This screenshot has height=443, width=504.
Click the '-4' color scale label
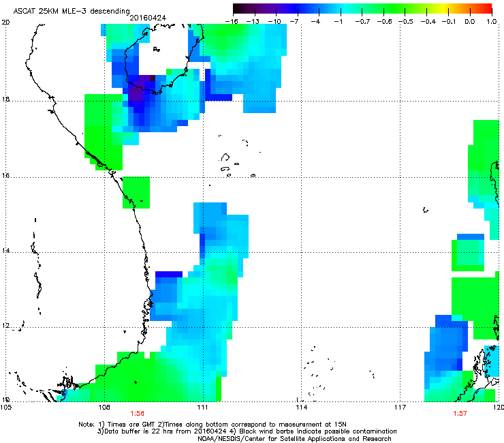pyautogui.click(x=315, y=22)
